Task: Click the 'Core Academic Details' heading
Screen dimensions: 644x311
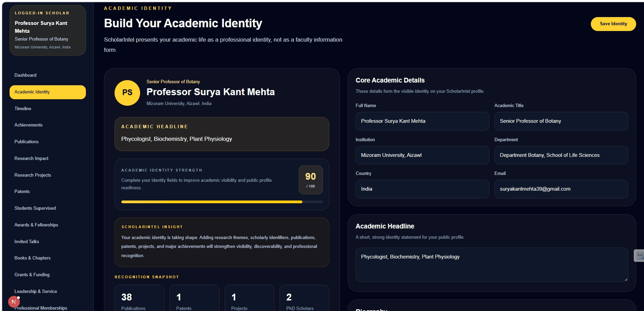Action: [390, 80]
